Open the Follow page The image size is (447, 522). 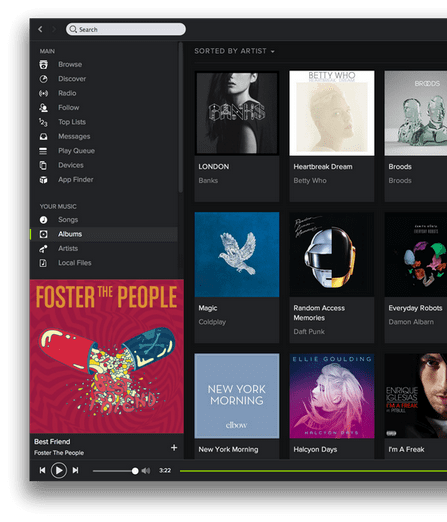tap(69, 107)
